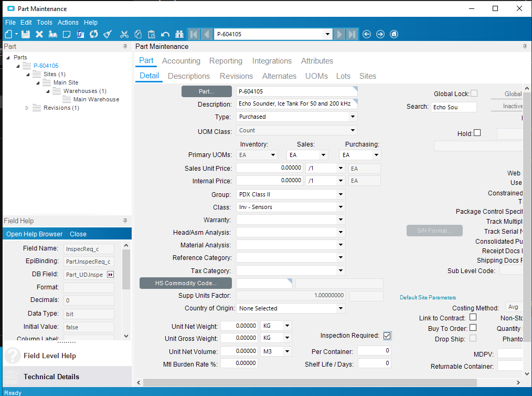Click the Undo arrow icon

pyautogui.click(x=165, y=34)
